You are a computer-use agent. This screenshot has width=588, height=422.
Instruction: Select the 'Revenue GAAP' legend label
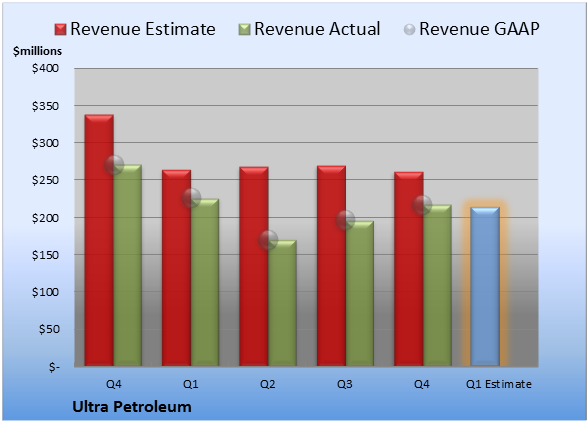pos(479,29)
